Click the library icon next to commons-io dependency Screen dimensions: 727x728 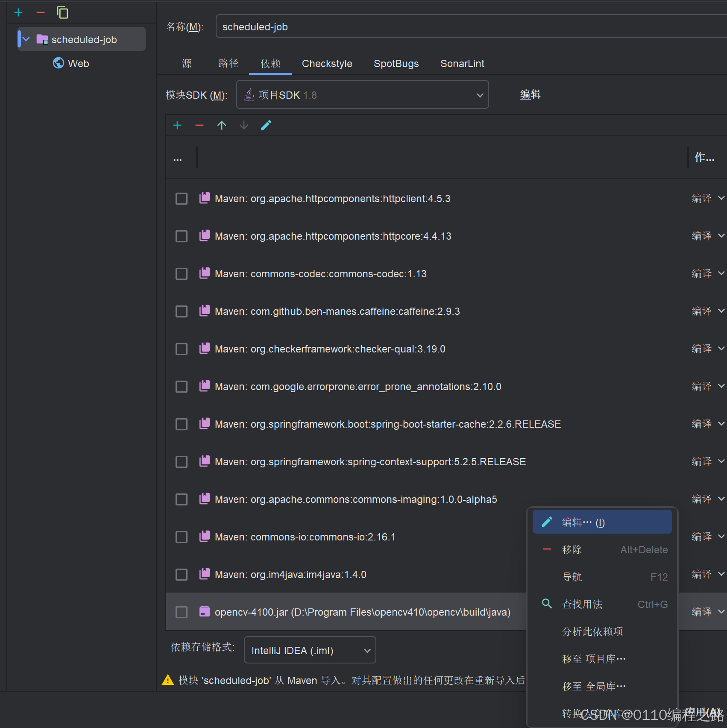[x=205, y=536]
